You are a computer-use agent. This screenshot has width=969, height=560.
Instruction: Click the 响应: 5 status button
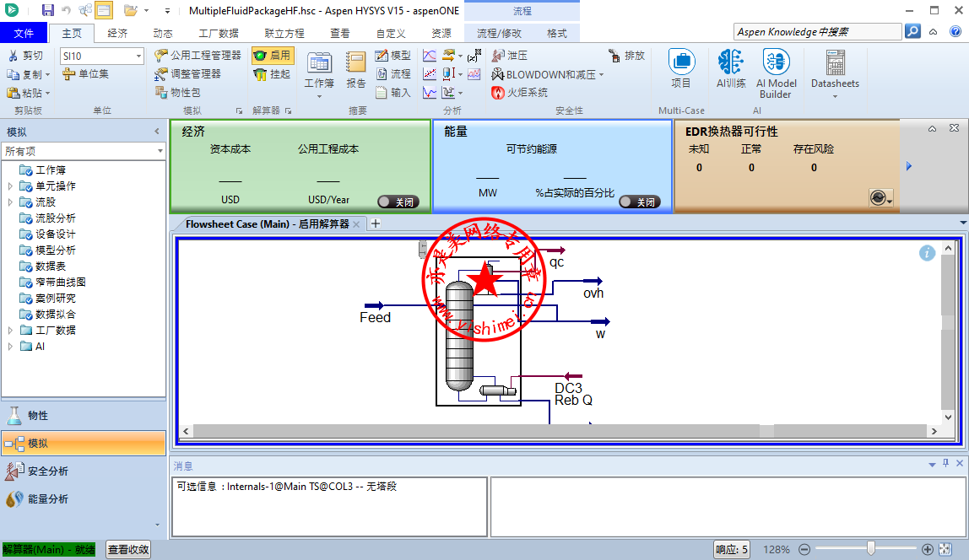tap(732, 550)
